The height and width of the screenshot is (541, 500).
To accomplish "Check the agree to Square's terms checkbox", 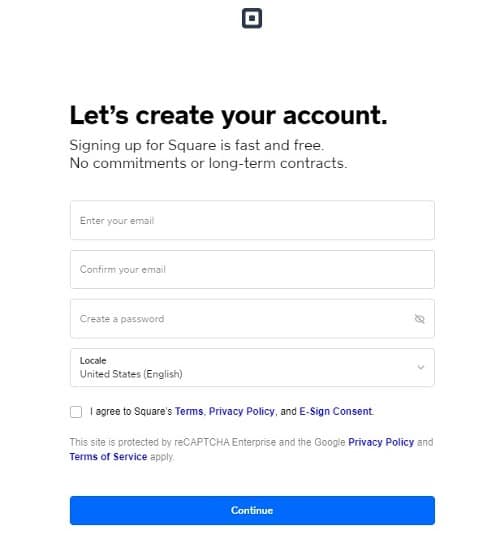I will tap(76, 412).
